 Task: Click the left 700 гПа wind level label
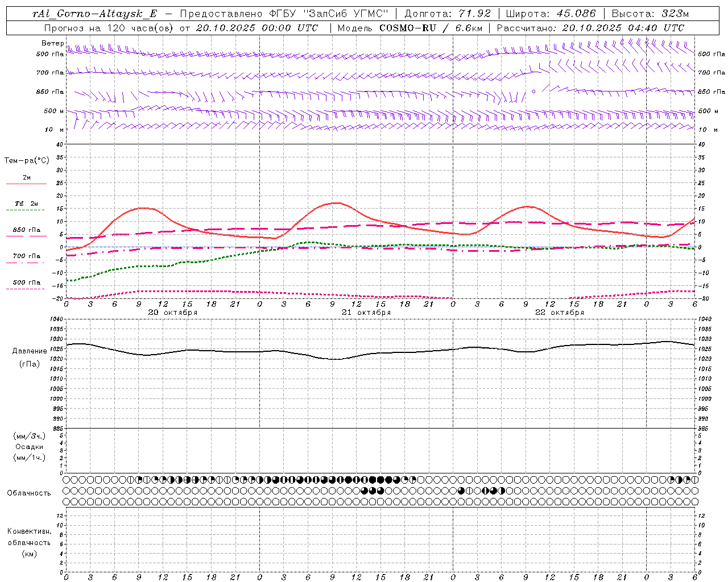point(50,73)
